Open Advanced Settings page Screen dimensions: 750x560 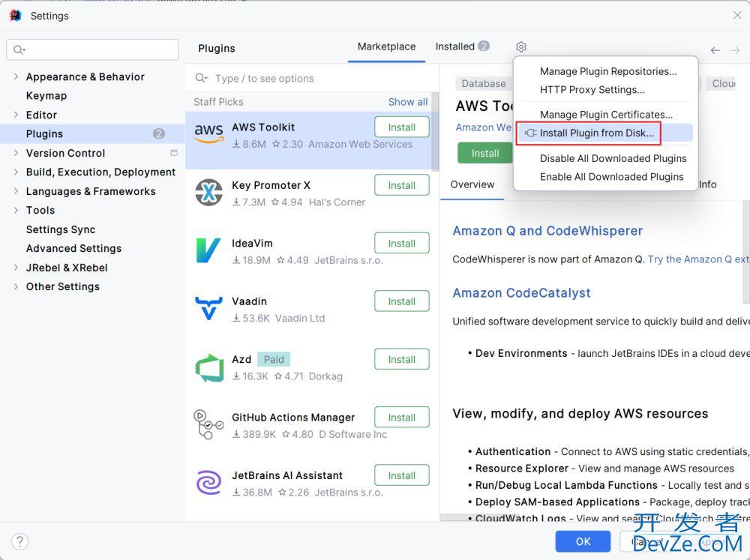point(73,248)
